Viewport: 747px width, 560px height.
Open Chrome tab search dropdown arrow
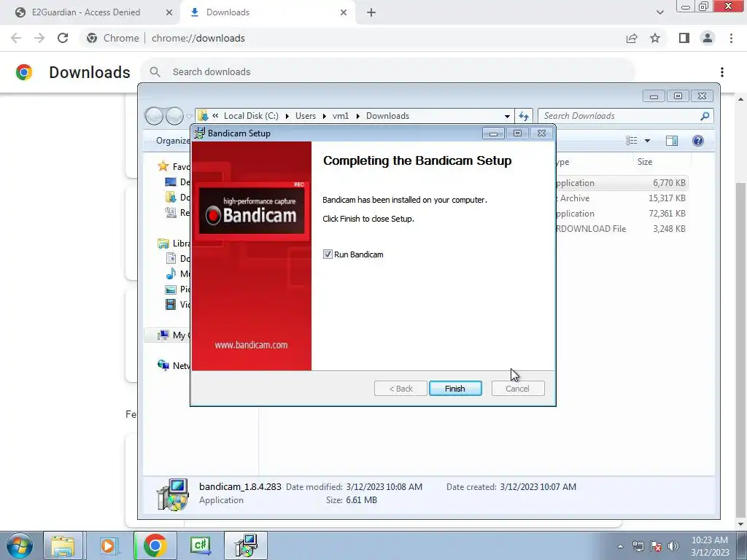click(659, 13)
